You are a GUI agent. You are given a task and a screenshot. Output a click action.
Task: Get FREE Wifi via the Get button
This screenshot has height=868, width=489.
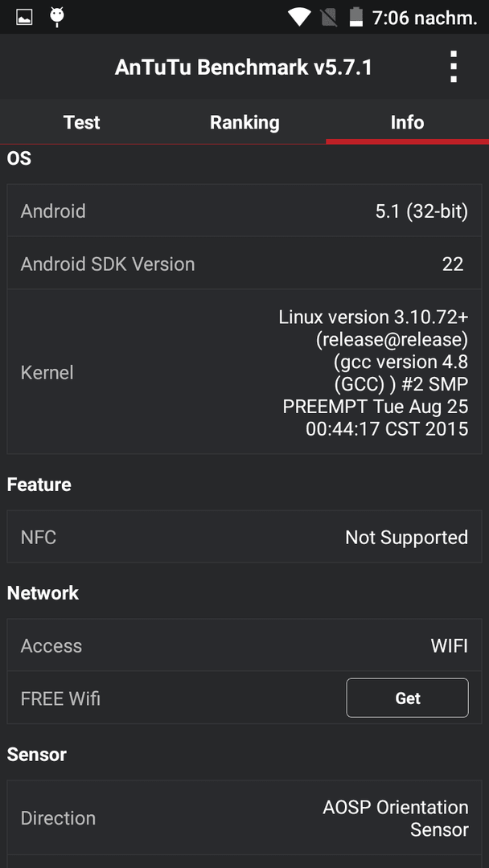point(408,698)
